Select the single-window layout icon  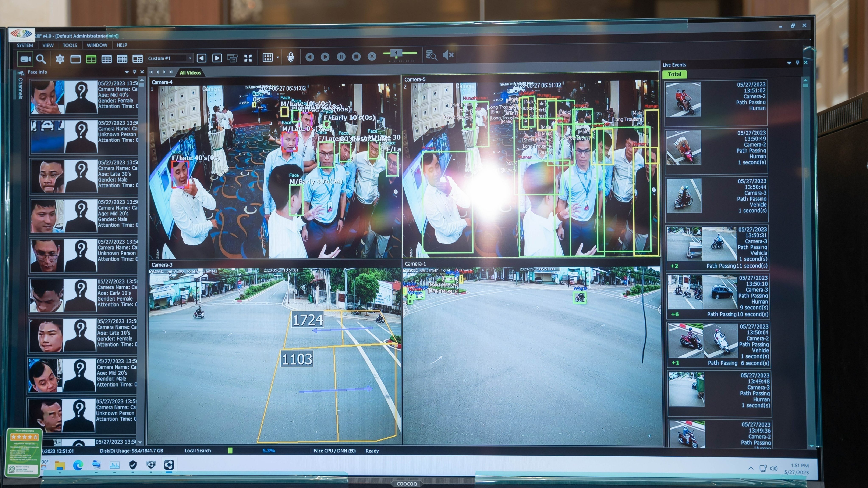tap(75, 59)
